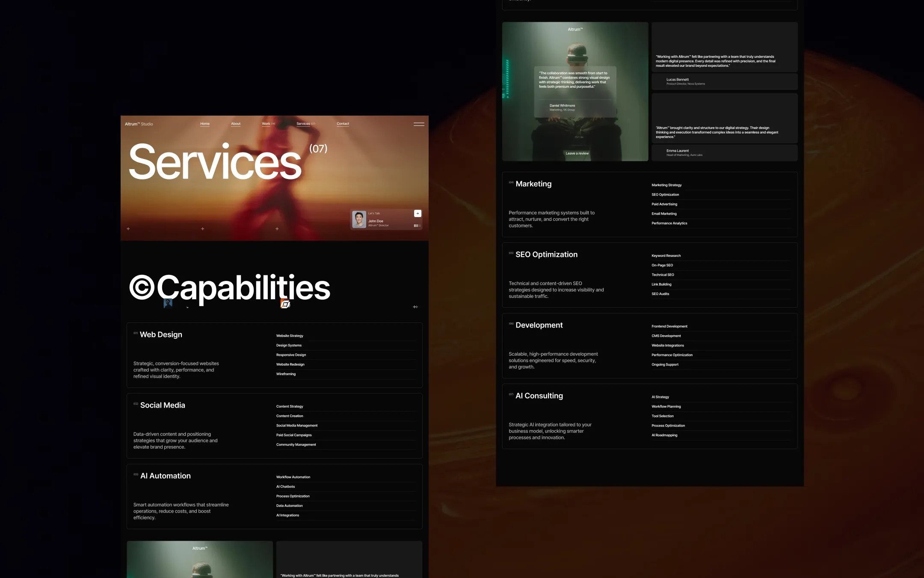Viewport: 924px width, 578px height.
Task: Click the small portrait thumbnail under Capabilities
Action: point(168,303)
